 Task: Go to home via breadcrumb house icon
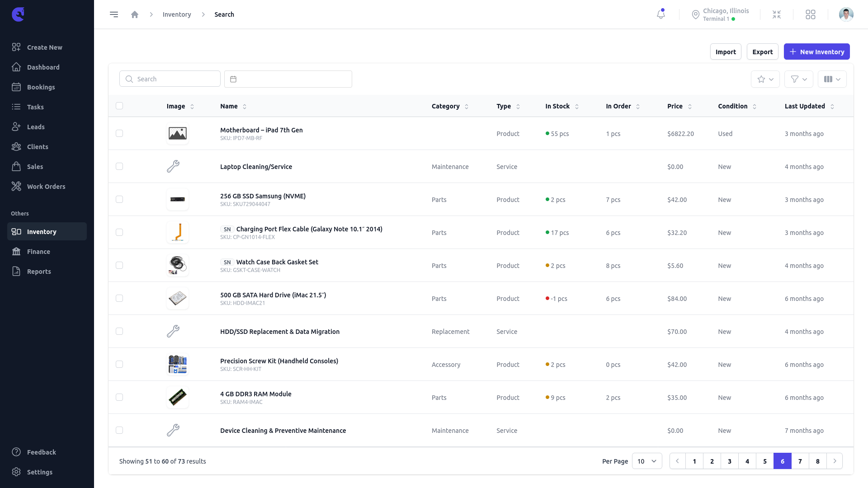click(x=135, y=14)
